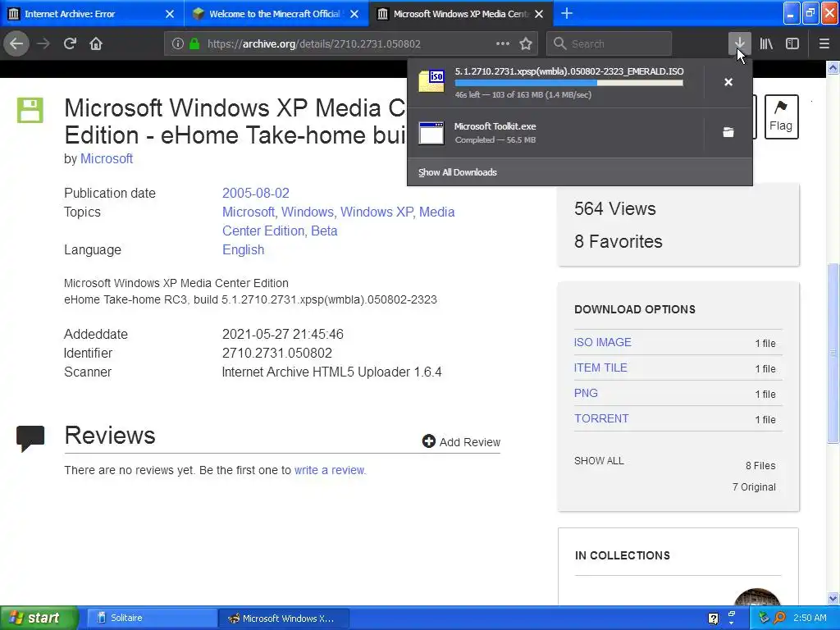Open the 2005-08-02 publication date link

pyautogui.click(x=256, y=193)
